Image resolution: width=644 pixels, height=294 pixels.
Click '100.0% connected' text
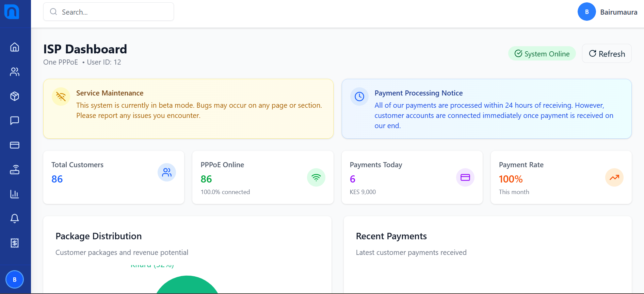tap(225, 192)
